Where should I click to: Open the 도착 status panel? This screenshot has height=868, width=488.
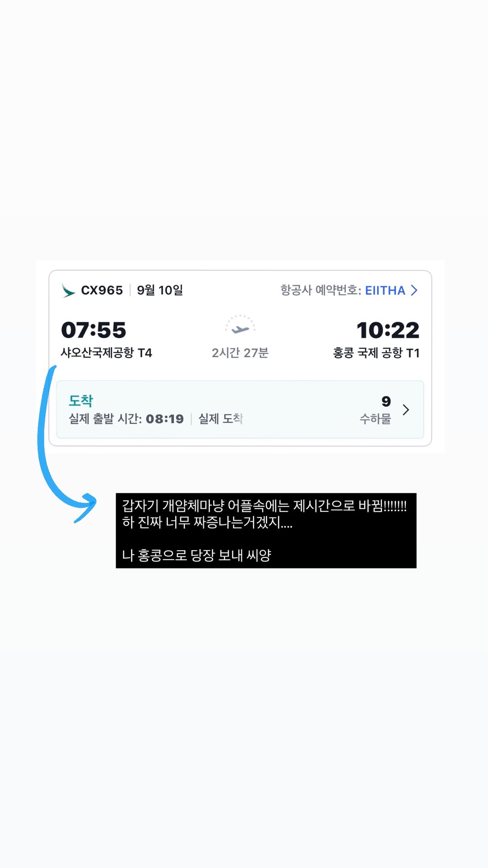point(240,410)
